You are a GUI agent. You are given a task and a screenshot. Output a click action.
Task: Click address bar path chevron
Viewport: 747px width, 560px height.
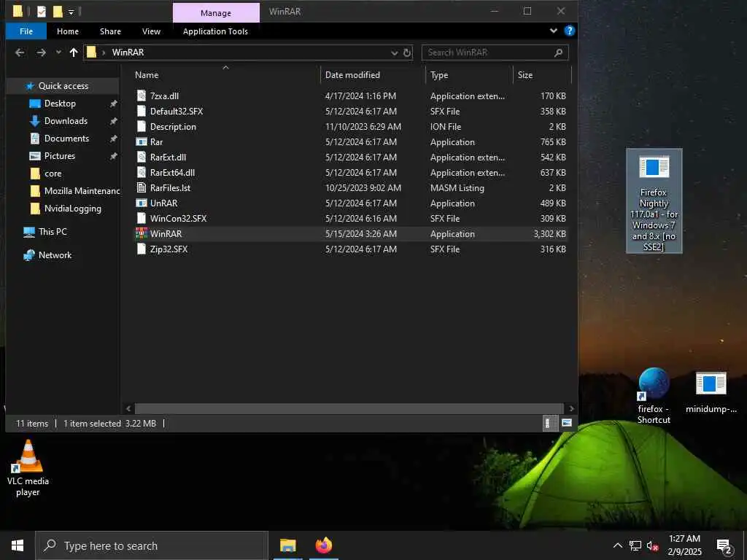(x=104, y=52)
